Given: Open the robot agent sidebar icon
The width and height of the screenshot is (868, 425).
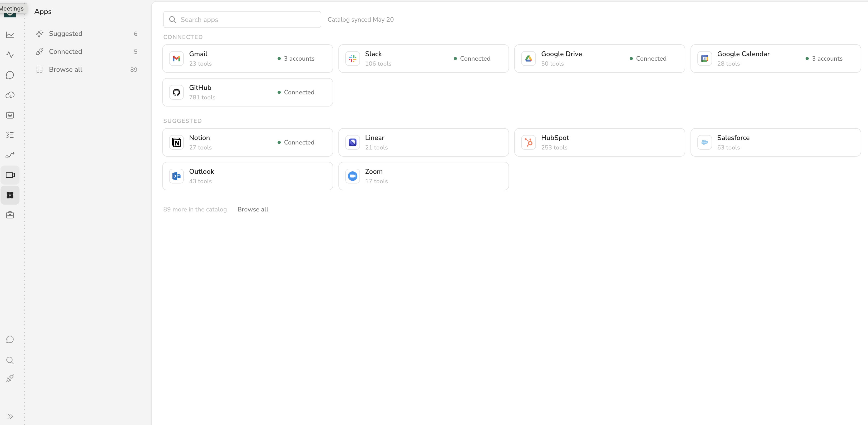Looking at the screenshot, I should click(x=10, y=115).
